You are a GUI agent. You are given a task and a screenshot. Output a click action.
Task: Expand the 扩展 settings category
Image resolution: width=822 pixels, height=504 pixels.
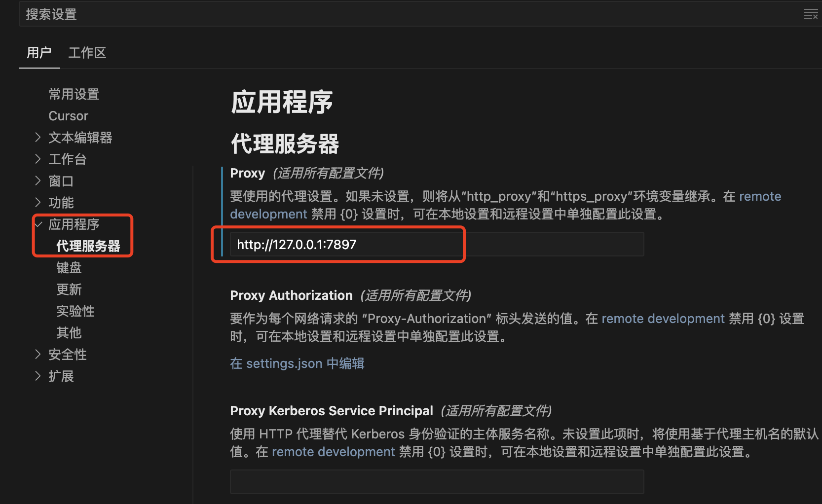click(x=38, y=376)
